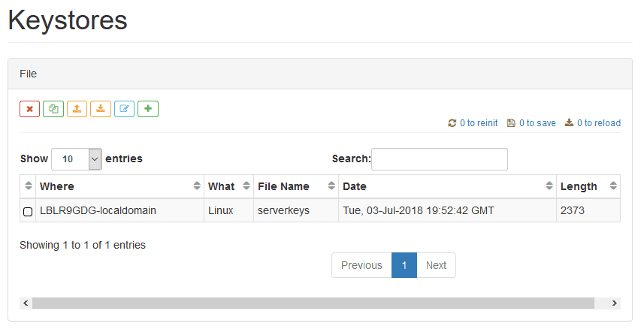The width and height of the screenshot is (644, 329).
Task: Click the reinit refresh icon
Action: (452, 122)
